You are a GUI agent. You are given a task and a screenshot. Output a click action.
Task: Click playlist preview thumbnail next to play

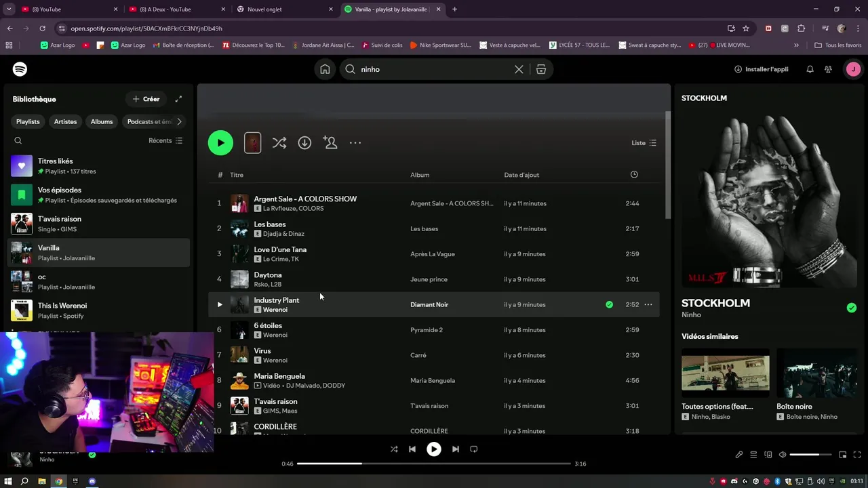(x=252, y=143)
